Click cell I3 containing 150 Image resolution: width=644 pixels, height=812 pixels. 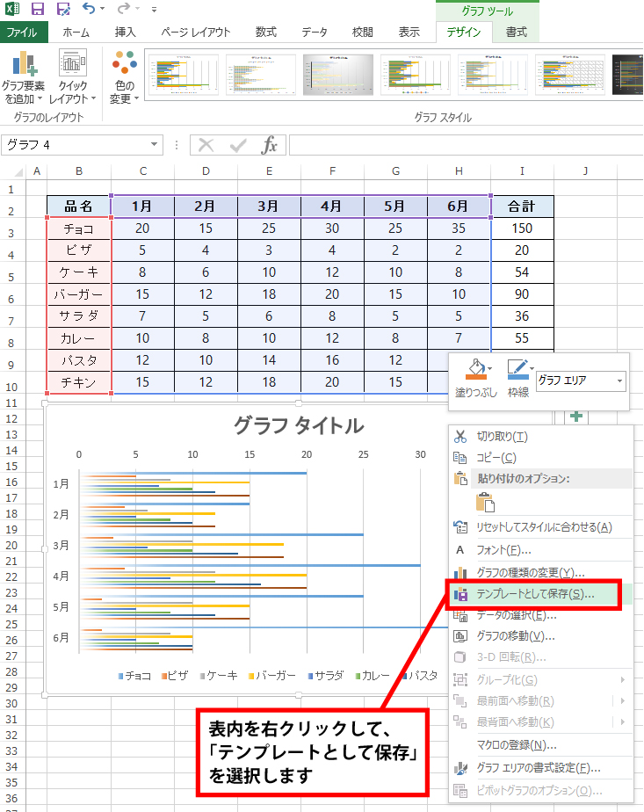click(522, 228)
